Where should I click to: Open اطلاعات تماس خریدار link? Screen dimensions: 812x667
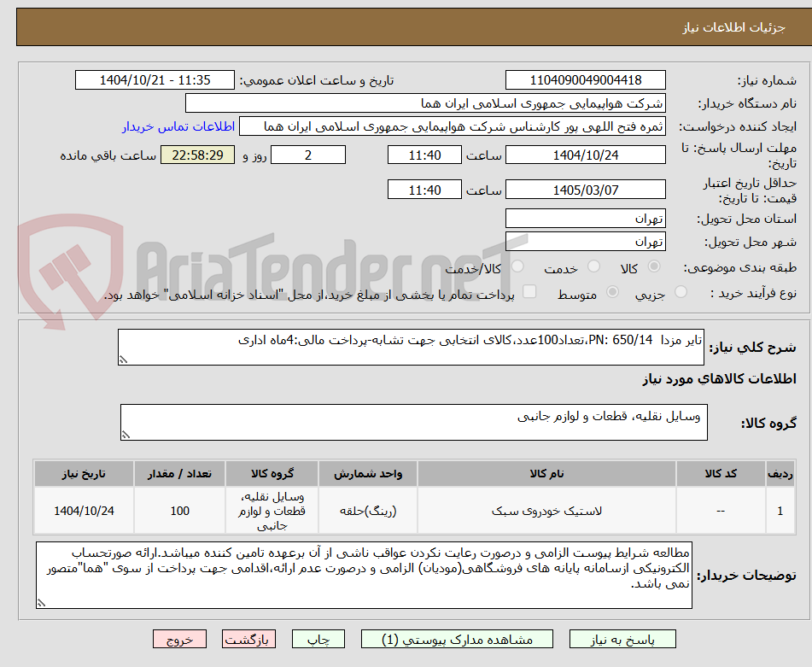click(x=178, y=126)
